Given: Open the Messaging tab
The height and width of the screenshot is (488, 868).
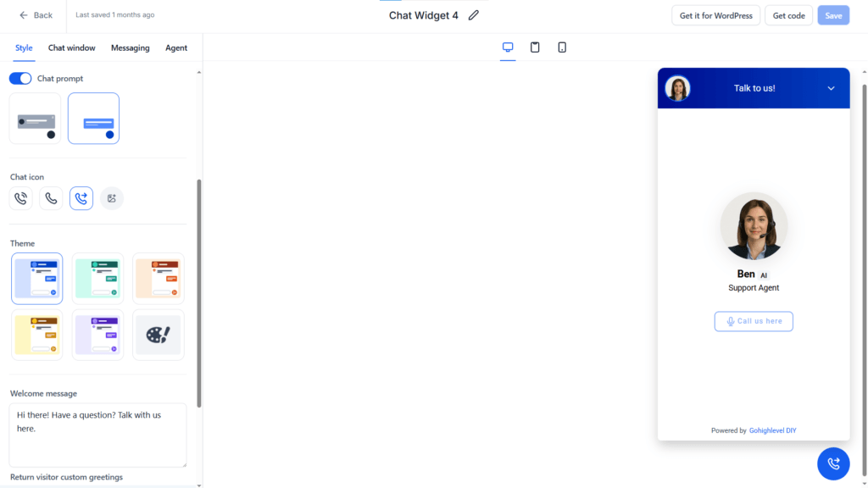Looking at the screenshot, I should [x=130, y=47].
